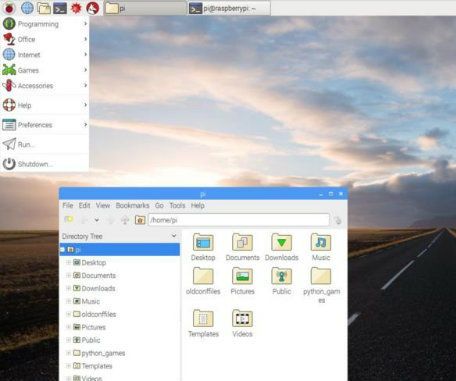Select the Documents folder icon in the file pane

[242, 243]
